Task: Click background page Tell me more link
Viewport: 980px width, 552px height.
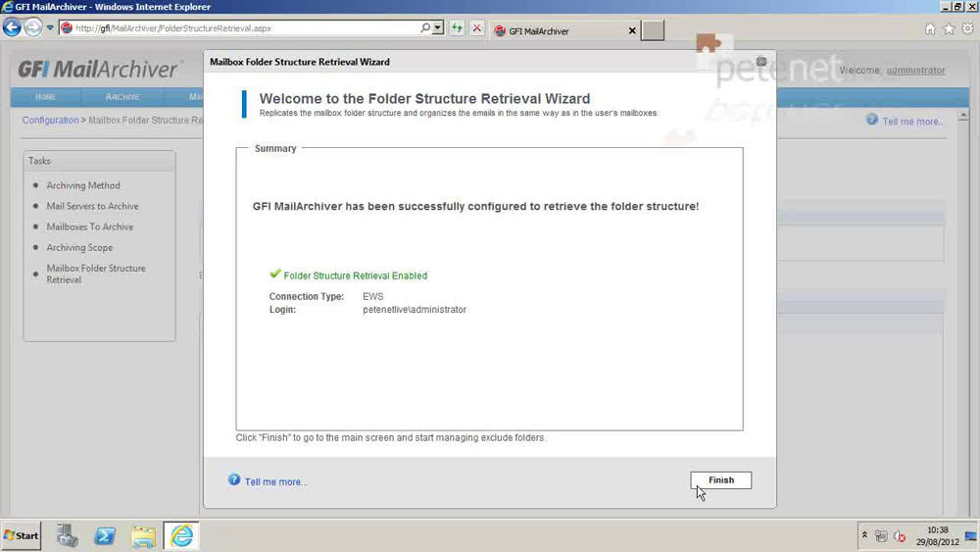Action: 912,122
